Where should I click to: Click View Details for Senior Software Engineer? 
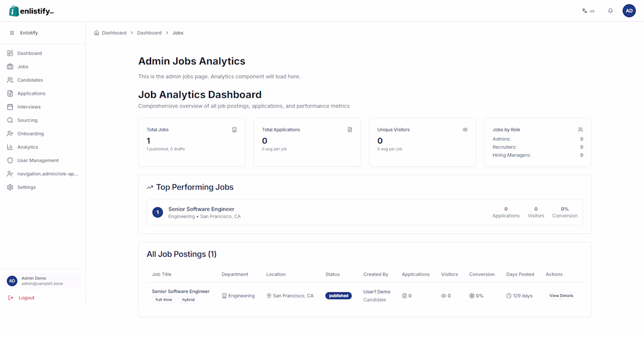(561, 295)
